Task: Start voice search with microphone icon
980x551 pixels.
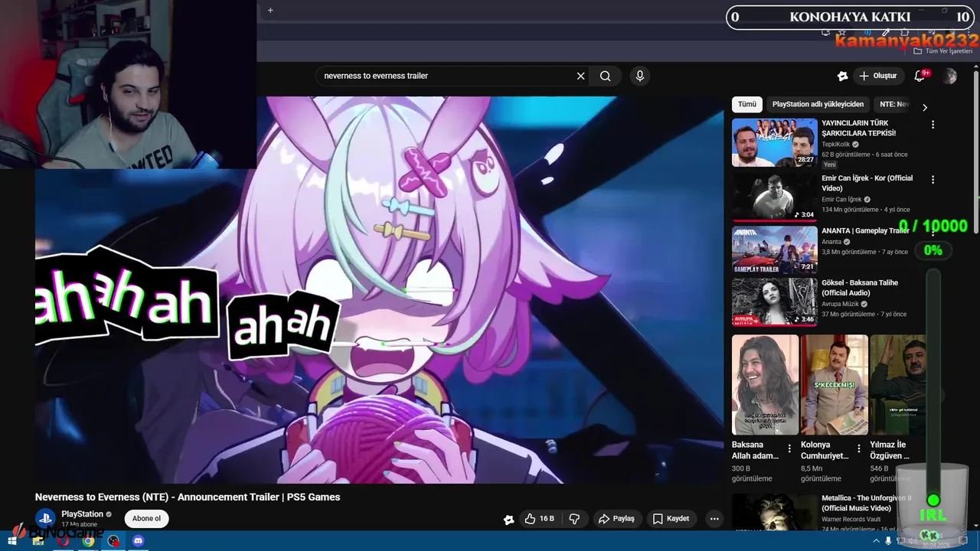Action: pyautogui.click(x=640, y=76)
